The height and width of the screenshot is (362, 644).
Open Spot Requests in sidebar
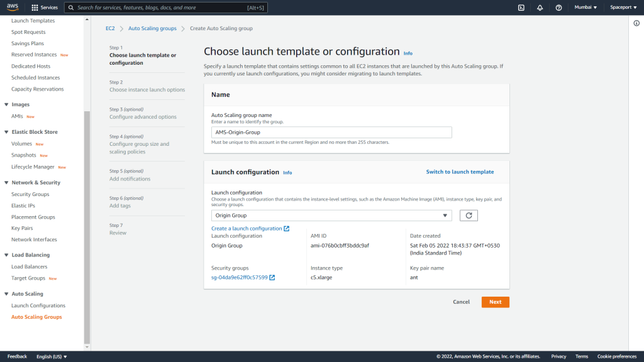[x=28, y=32]
